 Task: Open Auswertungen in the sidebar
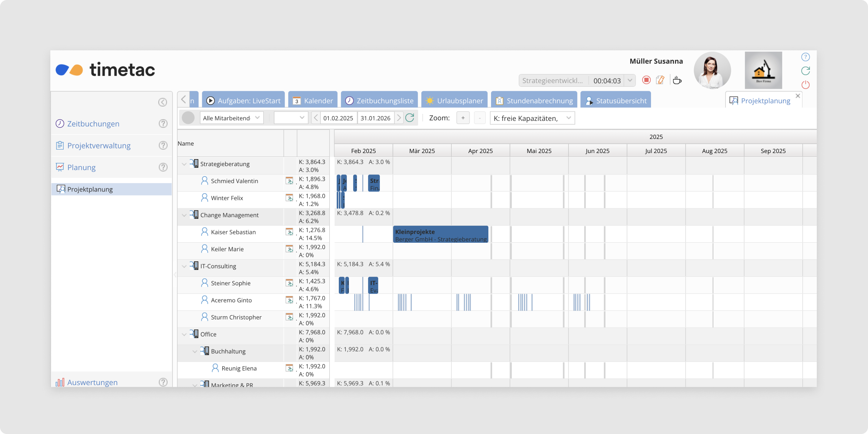pyautogui.click(x=92, y=382)
